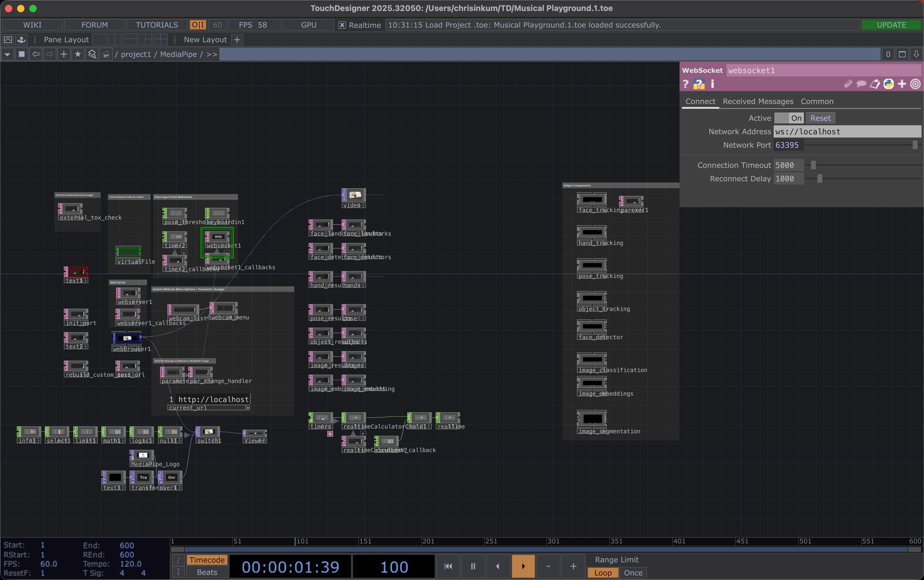This screenshot has width=924, height=580.
Task: Click the GPU monitor button
Action: click(x=308, y=25)
